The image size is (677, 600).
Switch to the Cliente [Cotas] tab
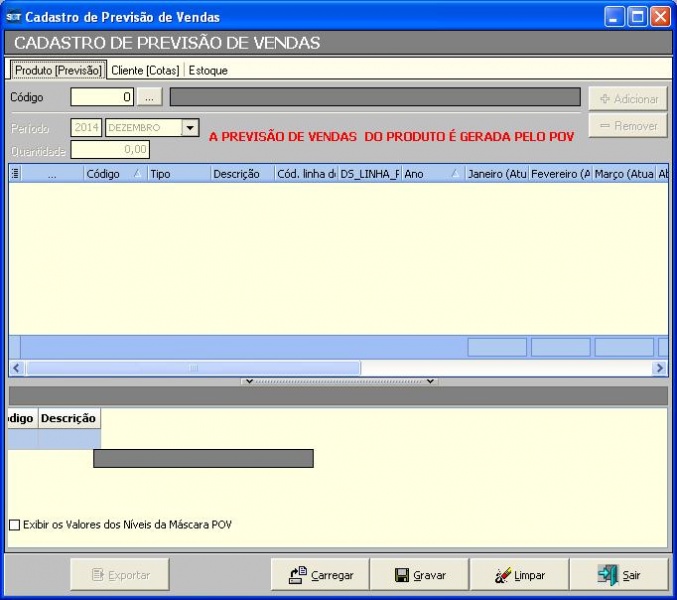(145, 71)
